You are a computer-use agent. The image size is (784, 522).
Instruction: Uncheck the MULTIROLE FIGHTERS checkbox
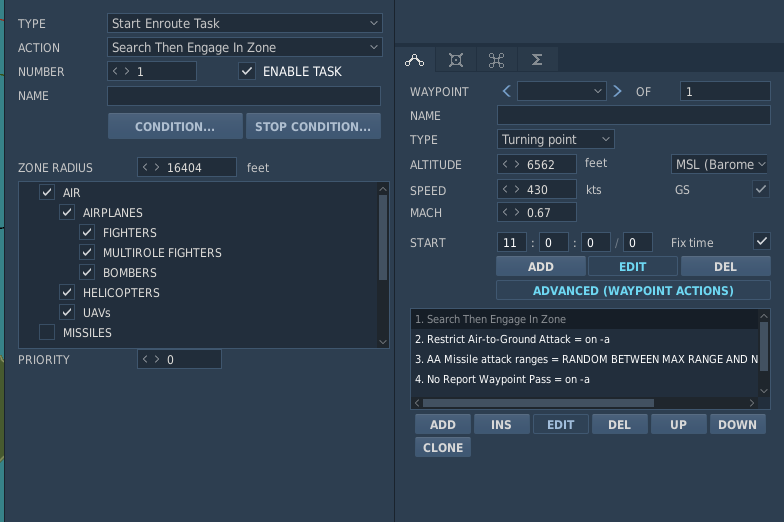(x=87, y=252)
